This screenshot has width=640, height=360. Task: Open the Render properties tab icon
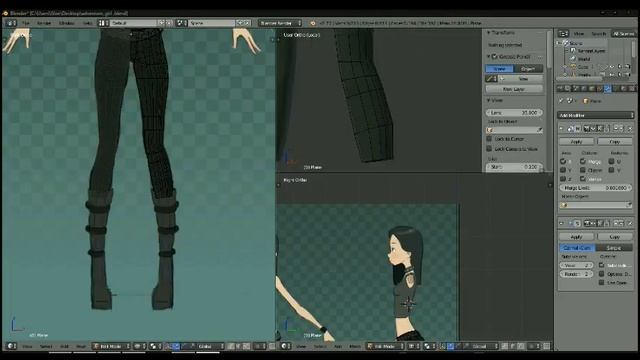[560, 89]
